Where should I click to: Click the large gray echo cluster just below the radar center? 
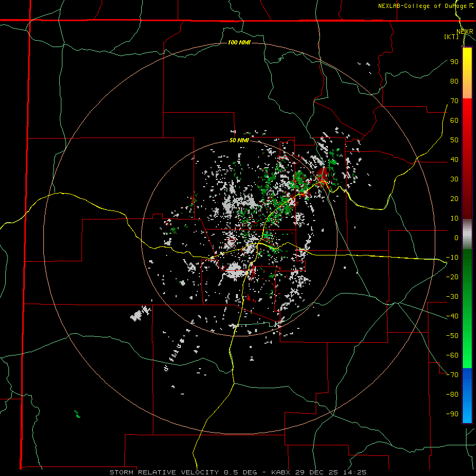235,270
